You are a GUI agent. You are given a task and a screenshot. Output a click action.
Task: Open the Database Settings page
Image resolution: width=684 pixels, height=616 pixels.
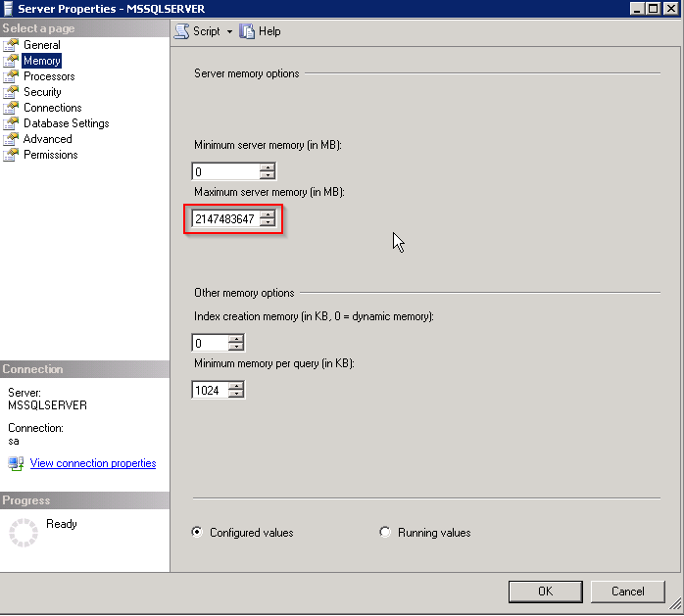pyautogui.click(x=67, y=123)
